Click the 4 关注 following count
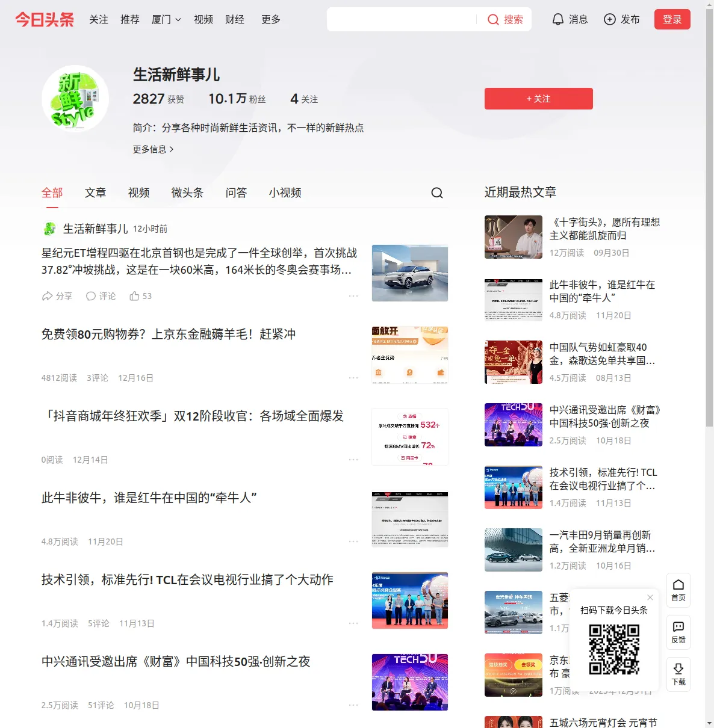This screenshot has height=728, width=714. [304, 99]
